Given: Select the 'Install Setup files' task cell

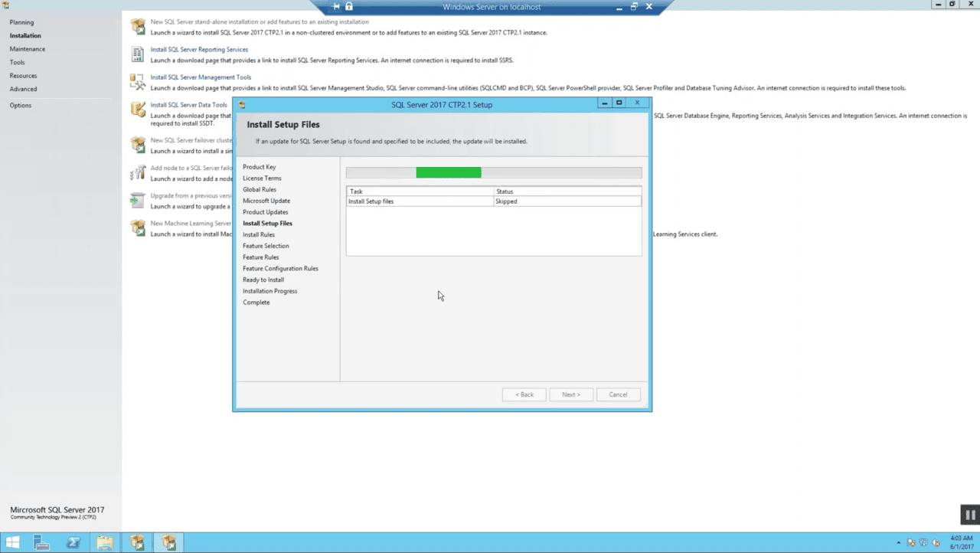Looking at the screenshot, I should [x=420, y=201].
